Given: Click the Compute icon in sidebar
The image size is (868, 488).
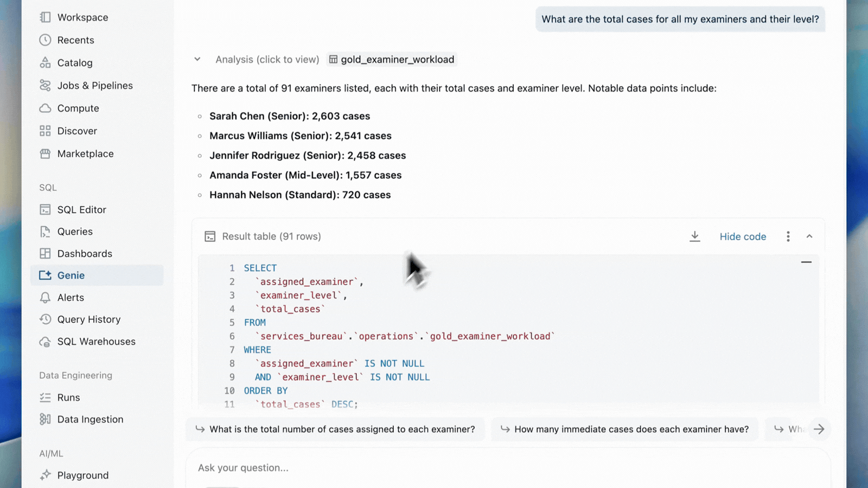Looking at the screenshot, I should (x=46, y=108).
